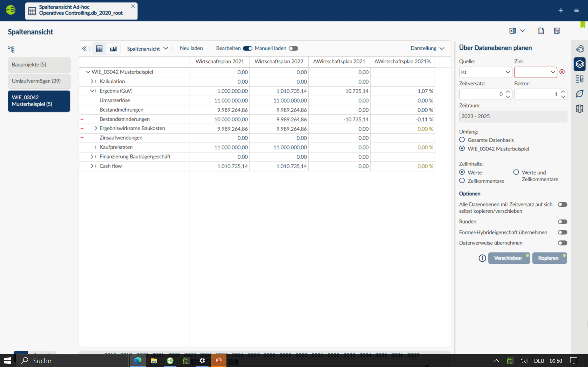Open the Quelle dropdown showing Ist

pyautogui.click(x=485, y=72)
